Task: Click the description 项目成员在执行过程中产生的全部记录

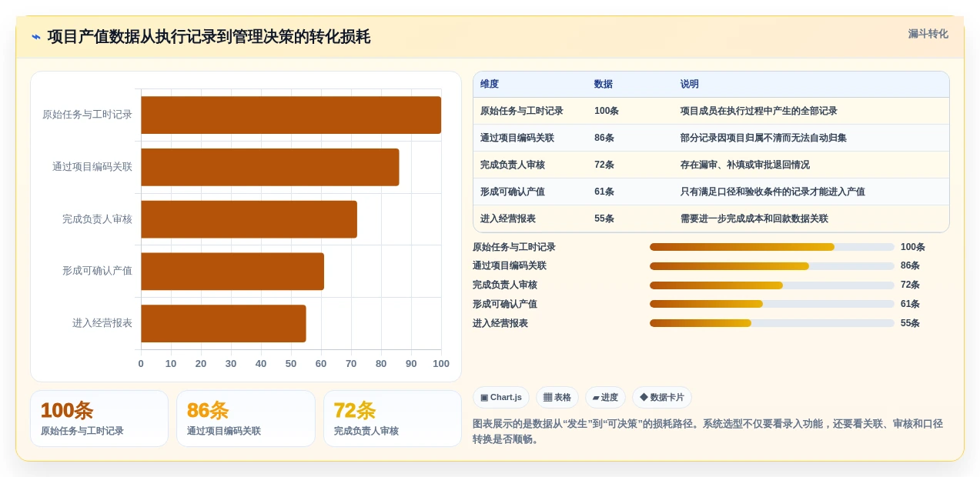Action: point(759,111)
